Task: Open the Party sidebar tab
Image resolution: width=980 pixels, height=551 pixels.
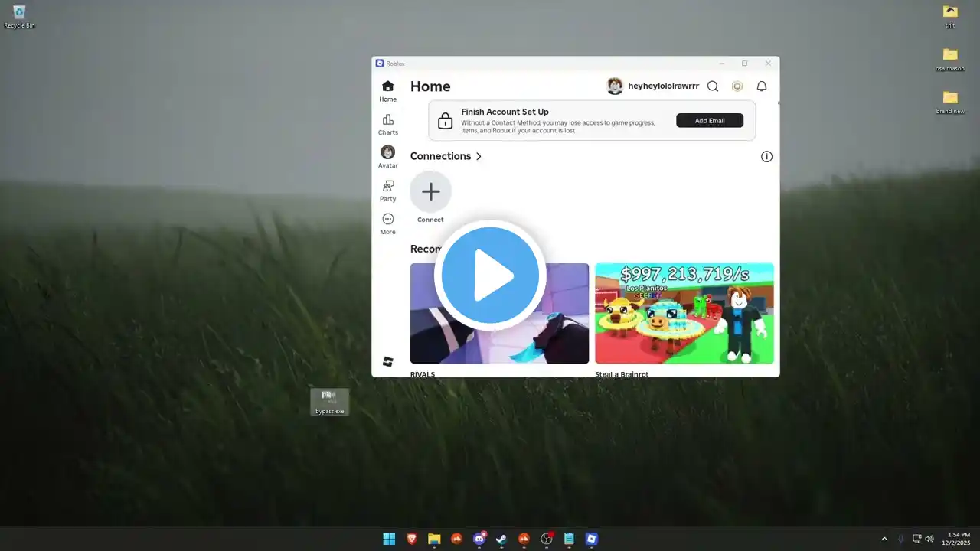Action: pyautogui.click(x=388, y=191)
